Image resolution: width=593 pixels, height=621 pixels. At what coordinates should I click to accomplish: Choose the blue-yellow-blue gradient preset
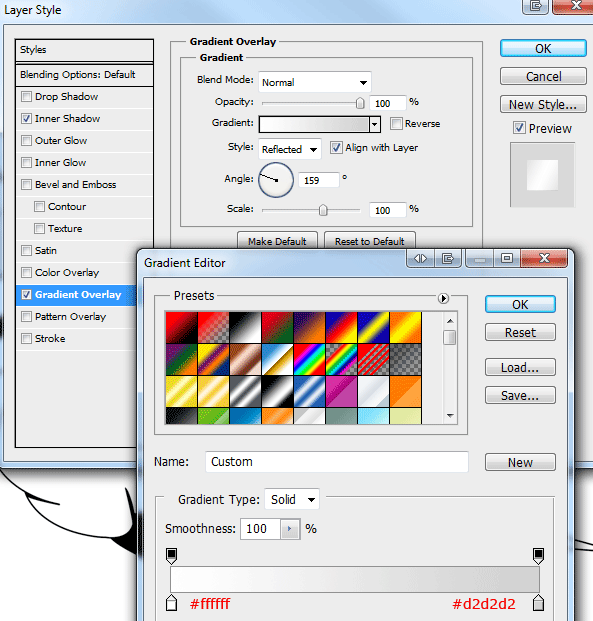374,328
